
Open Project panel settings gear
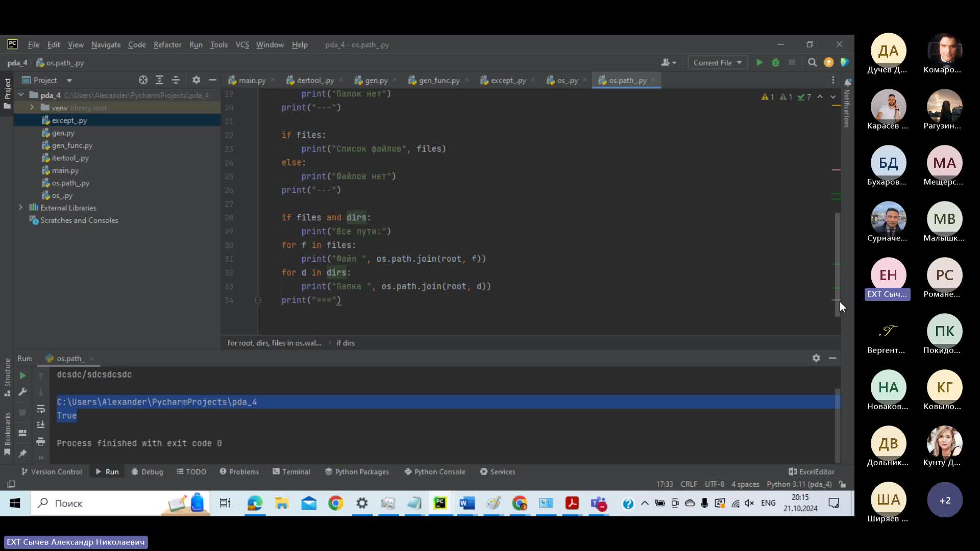pyautogui.click(x=196, y=80)
